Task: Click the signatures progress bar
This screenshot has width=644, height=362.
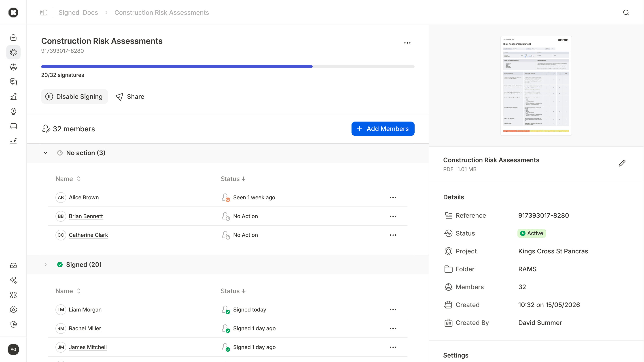Action: (228, 67)
